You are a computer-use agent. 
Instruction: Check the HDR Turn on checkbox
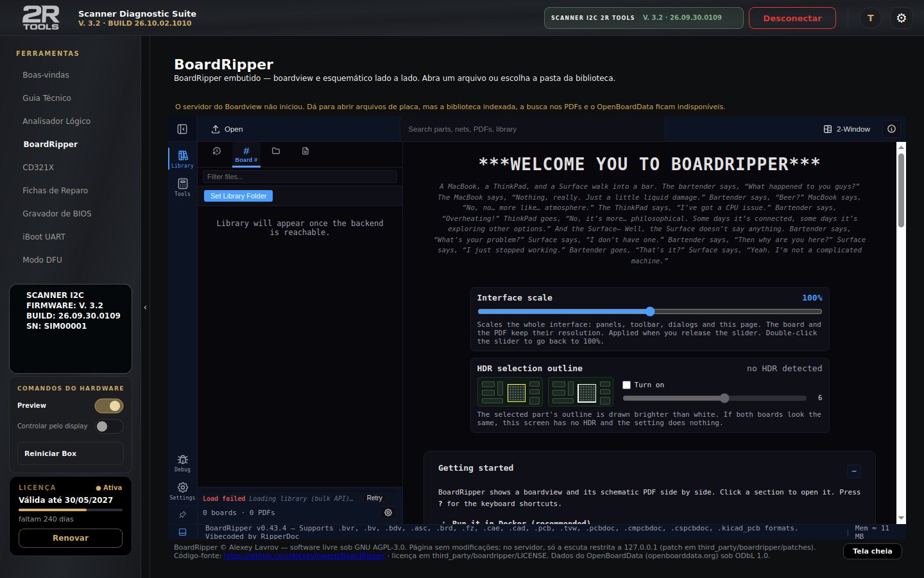627,385
